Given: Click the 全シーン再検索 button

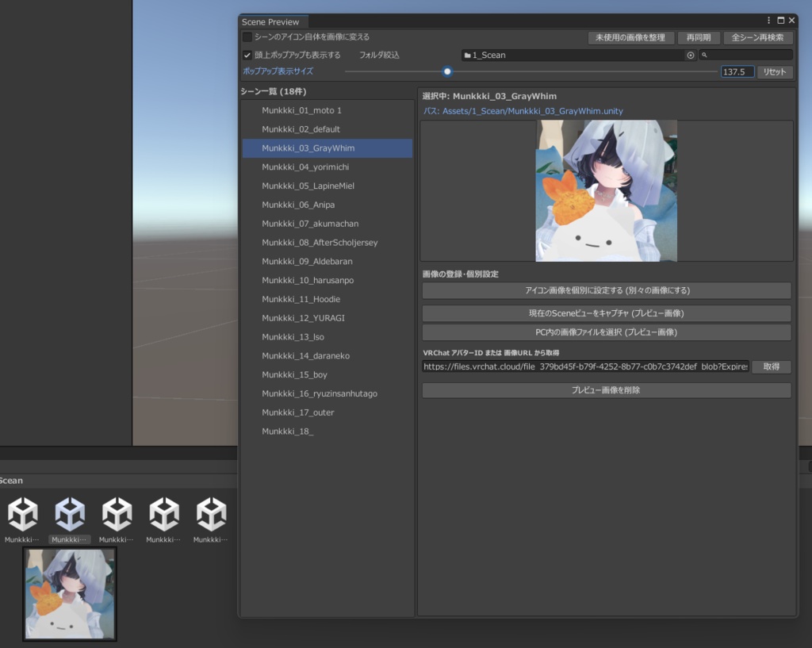Looking at the screenshot, I should point(757,37).
